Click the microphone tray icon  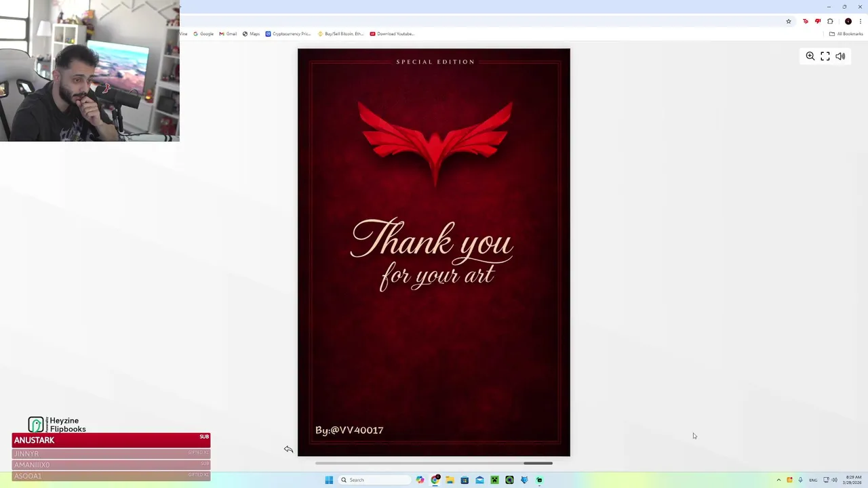click(x=800, y=480)
